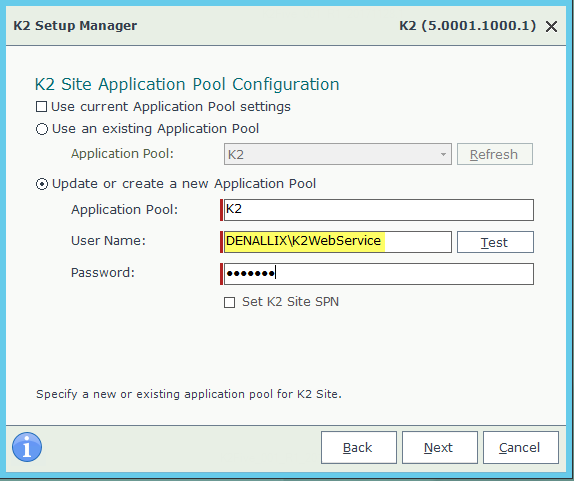Go Back to the previous step
The height and width of the screenshot is (481, 574).
click(359, 447)
